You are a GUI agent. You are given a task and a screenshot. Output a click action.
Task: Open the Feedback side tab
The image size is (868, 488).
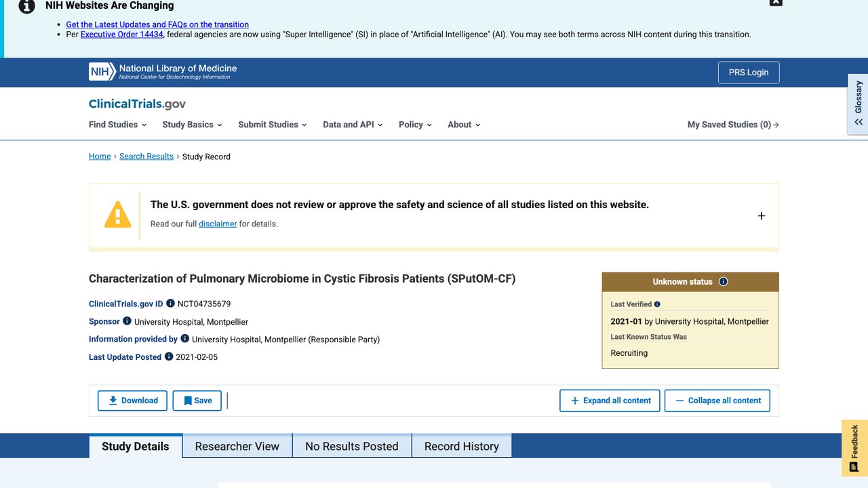pyautogui.click(x=854, y=448)
